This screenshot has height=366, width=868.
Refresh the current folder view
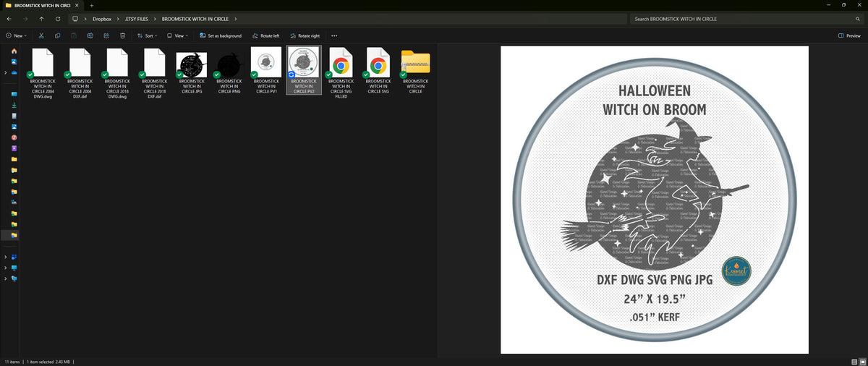(58, 19)
